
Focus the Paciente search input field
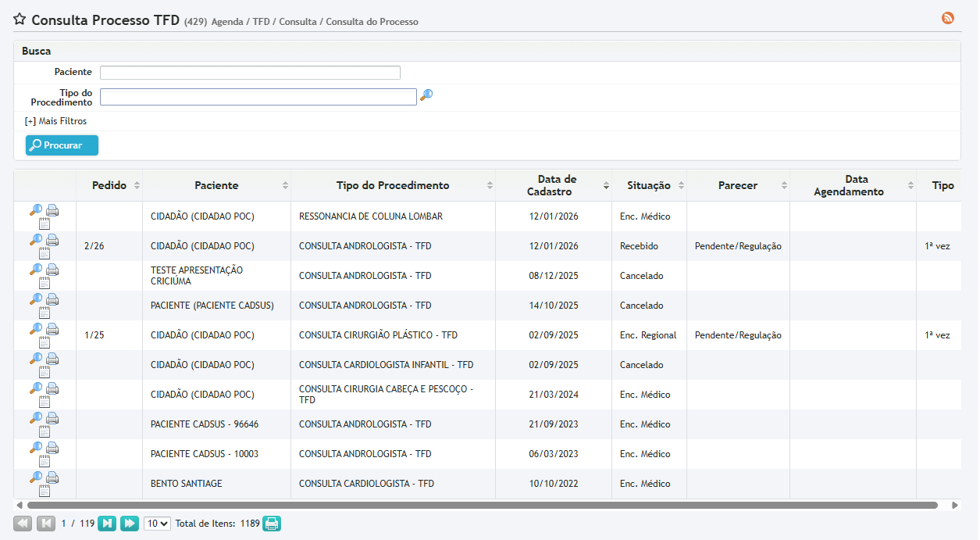[250, 73]
